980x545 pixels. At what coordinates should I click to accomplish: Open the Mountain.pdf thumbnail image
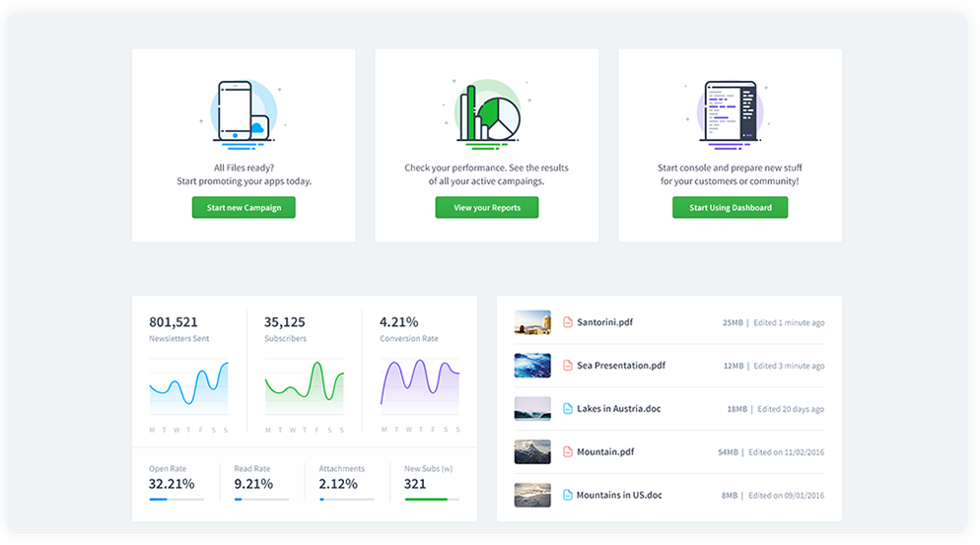pos(532,452)
